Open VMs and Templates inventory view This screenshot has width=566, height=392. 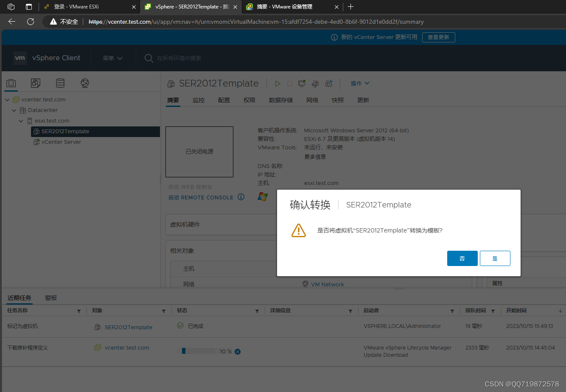tap(36, 83)
